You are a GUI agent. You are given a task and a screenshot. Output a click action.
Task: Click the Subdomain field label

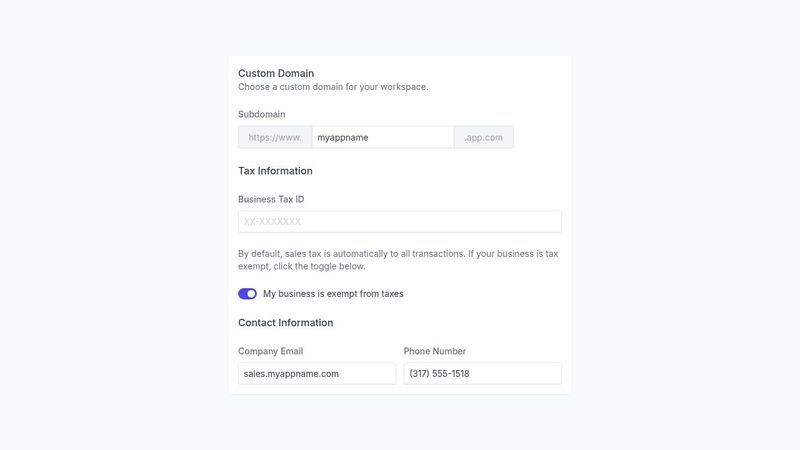262,114
